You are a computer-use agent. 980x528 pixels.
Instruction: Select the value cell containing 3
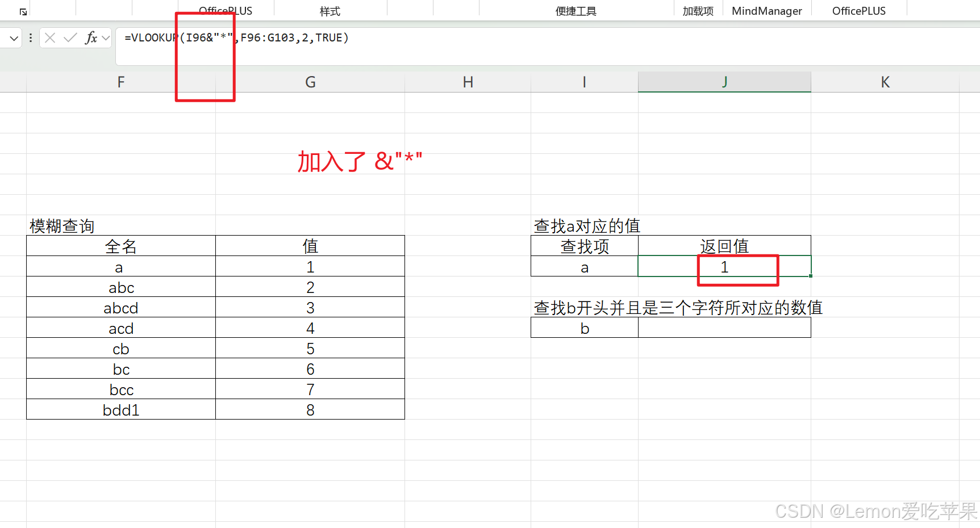coord(310,307)
